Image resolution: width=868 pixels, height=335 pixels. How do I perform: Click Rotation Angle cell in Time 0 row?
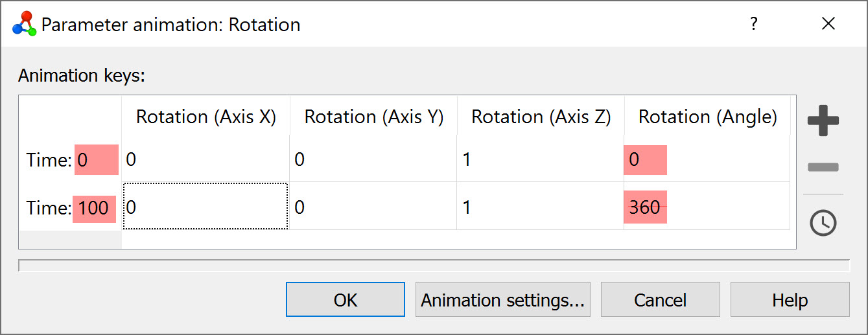[x=707, y=159]
